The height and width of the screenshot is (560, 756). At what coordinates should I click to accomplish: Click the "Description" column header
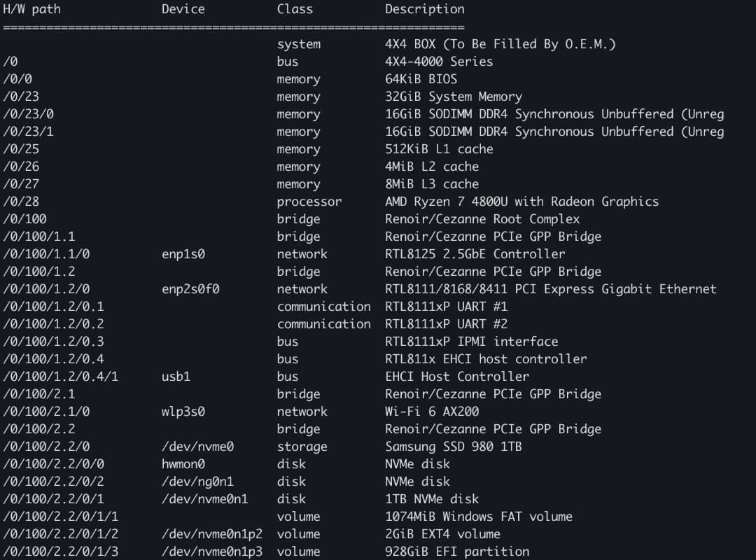click(x=424, y=9)
